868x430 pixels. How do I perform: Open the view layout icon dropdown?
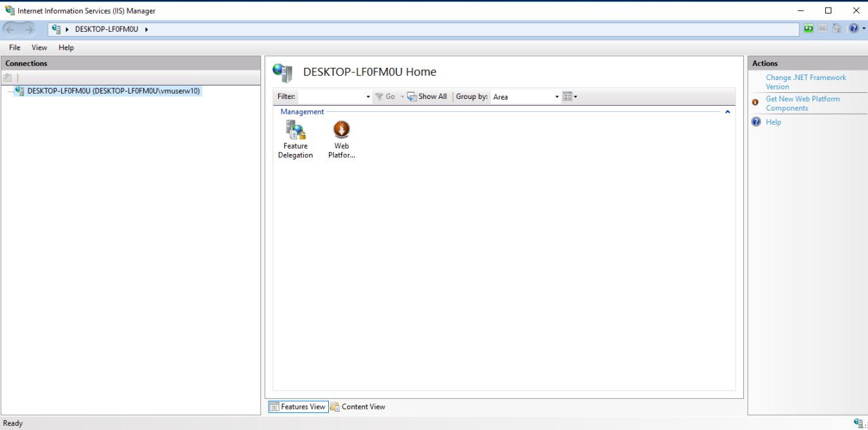tap(570, 97)
